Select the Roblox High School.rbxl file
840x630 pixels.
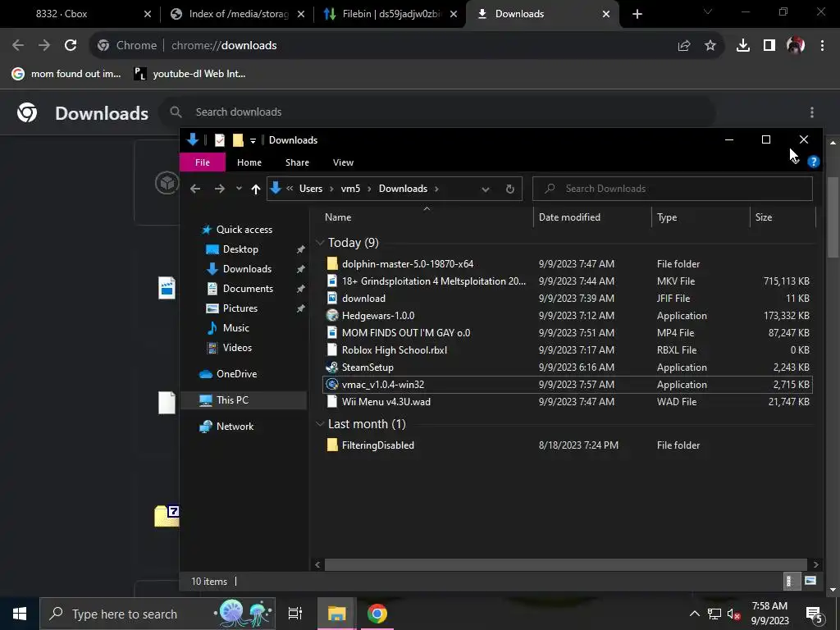coord(395,349)
